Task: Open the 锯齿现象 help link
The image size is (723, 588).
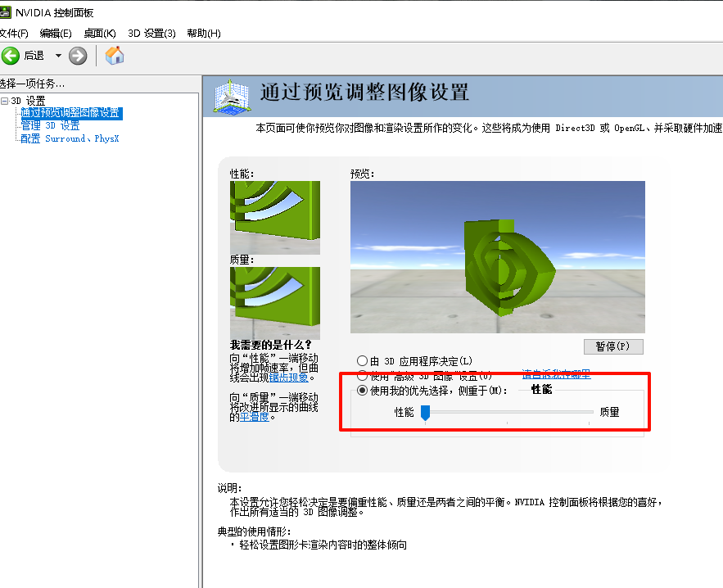Action: coord(289,378)
